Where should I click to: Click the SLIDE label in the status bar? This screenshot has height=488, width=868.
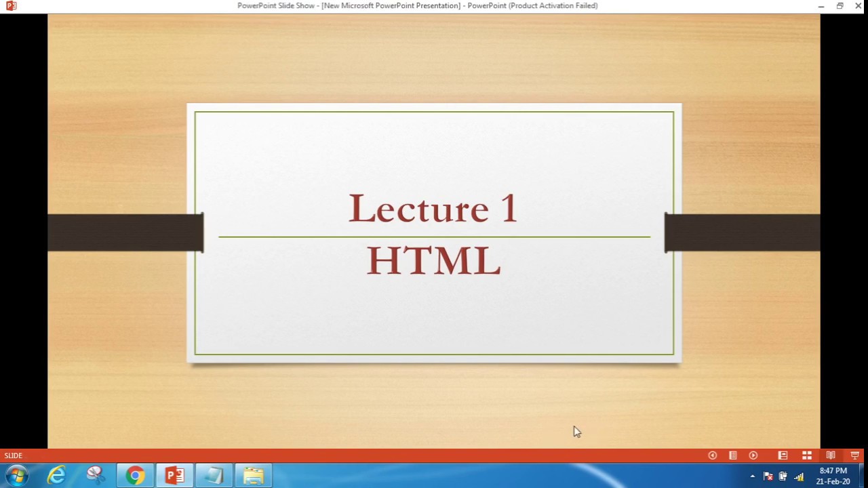tap(13, 455)
